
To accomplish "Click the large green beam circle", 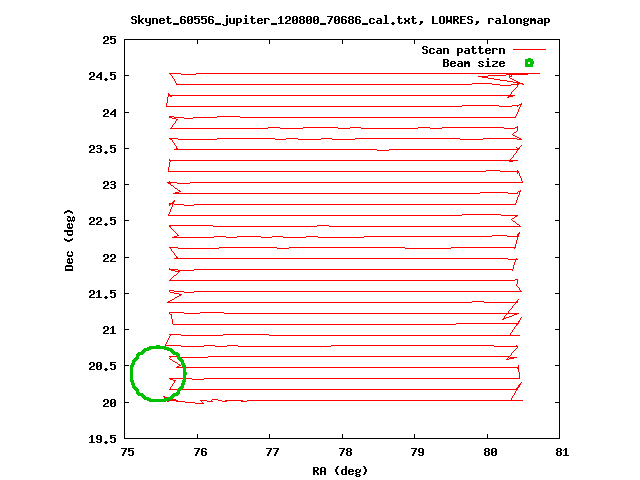I will tap(158, 373).
